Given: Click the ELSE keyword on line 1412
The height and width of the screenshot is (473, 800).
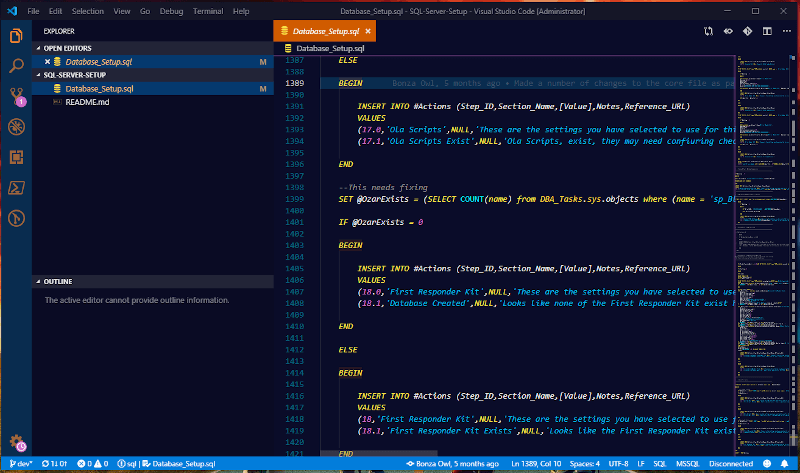Looking at the screenshot, I should tap(348, 350).
